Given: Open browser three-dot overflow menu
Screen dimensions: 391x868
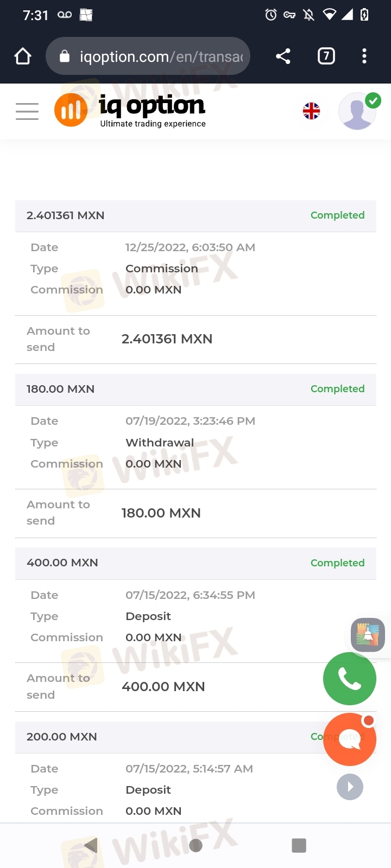Looking at the screenshot, I should 364,56.
